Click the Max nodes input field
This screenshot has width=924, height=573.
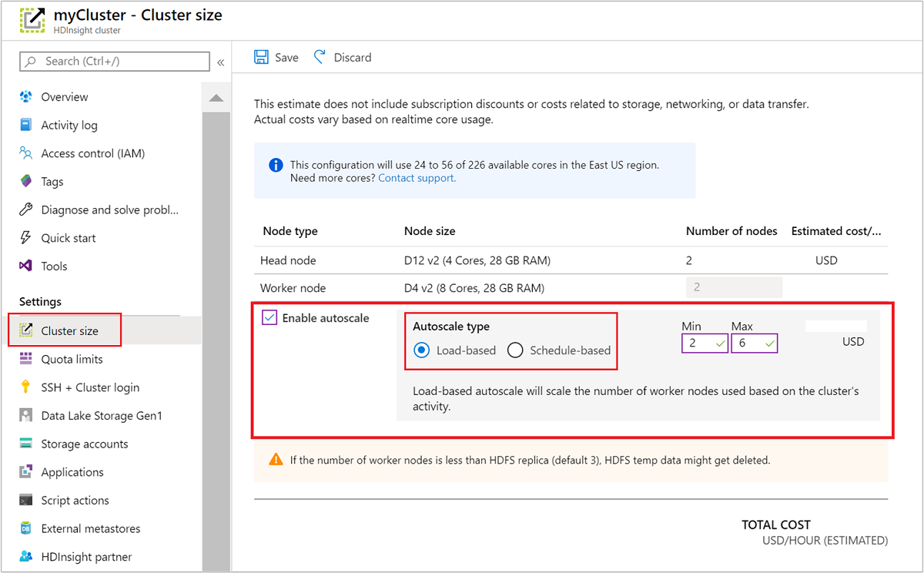748,343
